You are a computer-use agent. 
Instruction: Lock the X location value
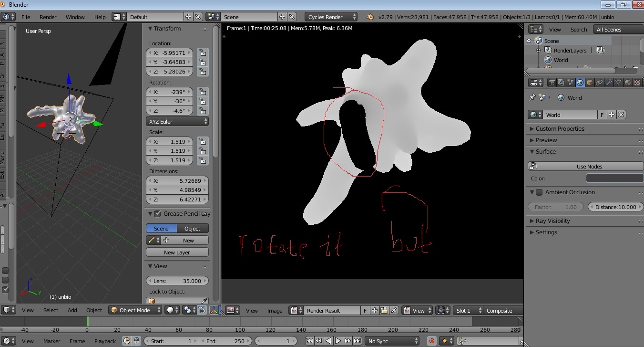[x=203, y=53]
